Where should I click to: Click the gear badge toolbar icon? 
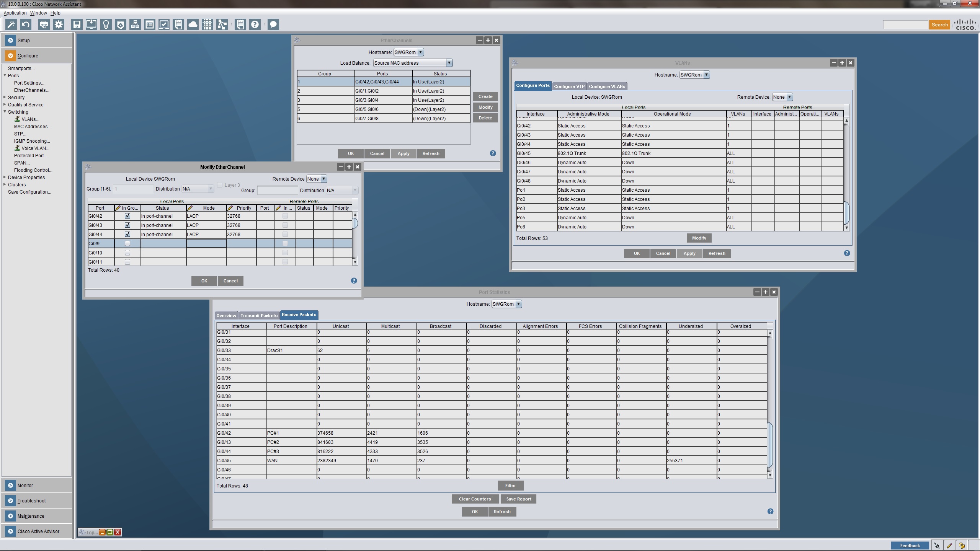(121, 25)
